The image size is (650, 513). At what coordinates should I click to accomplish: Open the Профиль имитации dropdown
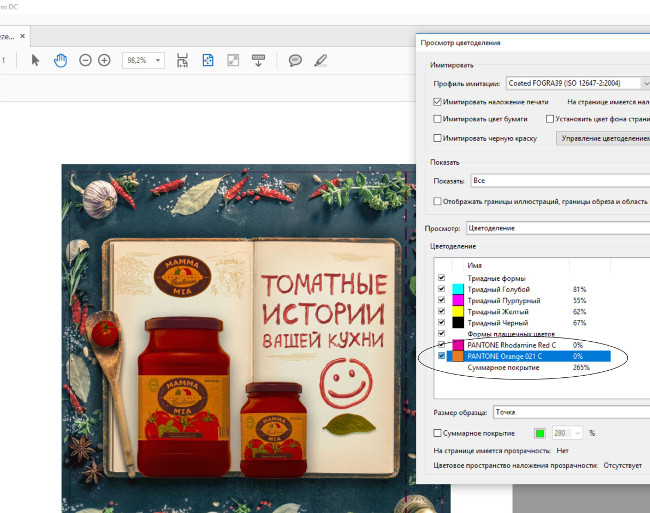[x=576, y=83]
